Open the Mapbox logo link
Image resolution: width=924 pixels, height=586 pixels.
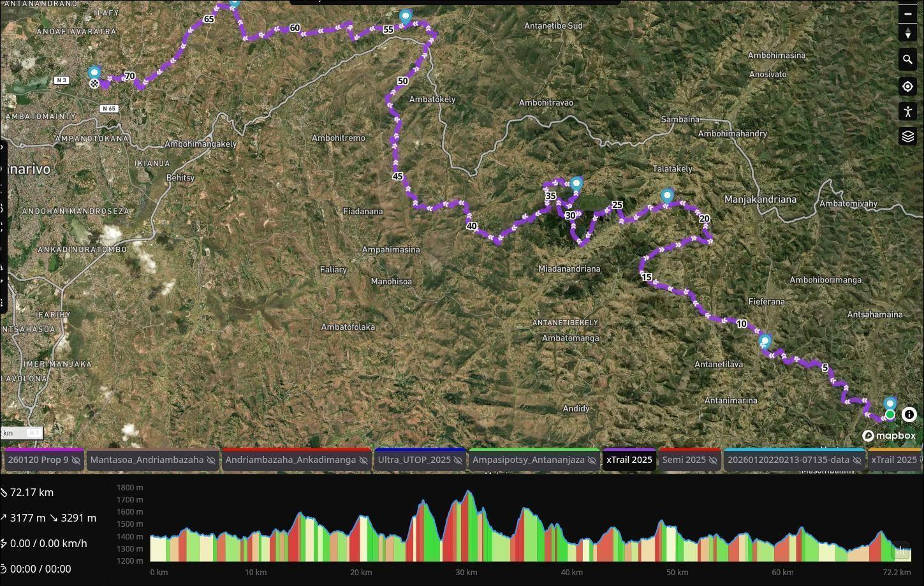889,436
